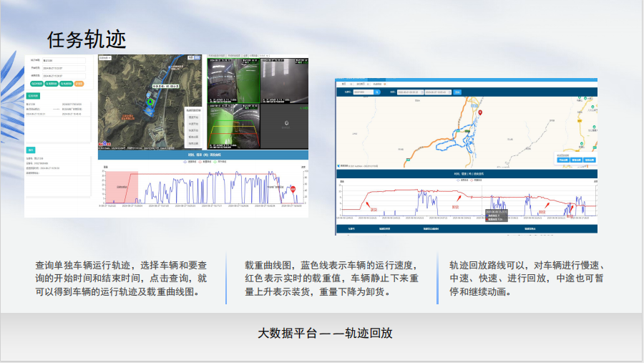Open the map type dropdown on the satellite map
This screenshot has height=363, width=644.
104,57
